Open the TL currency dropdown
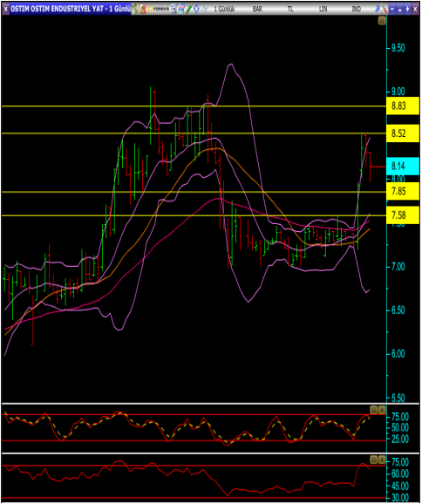Screen dimensions: 422x504 point(290,9)
